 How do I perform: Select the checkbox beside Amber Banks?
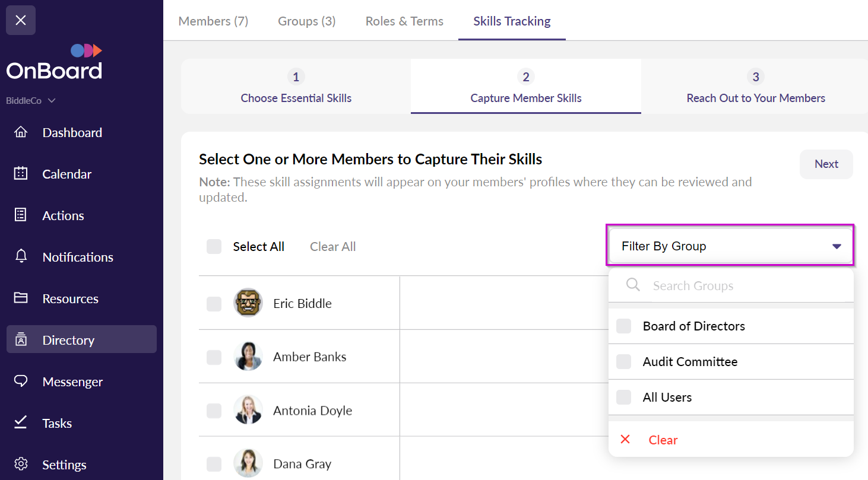[x=214, y=357]
